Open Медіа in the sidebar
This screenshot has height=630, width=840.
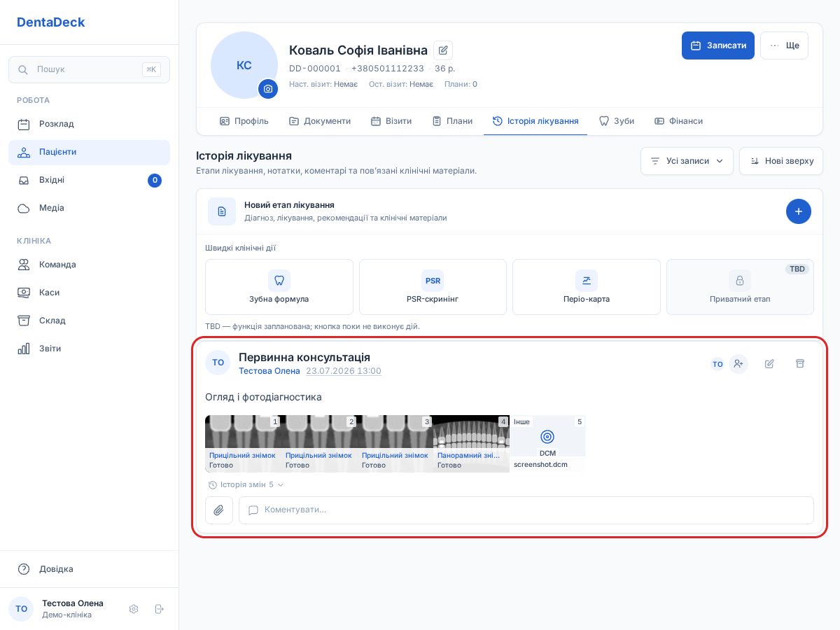click(89, 209)
